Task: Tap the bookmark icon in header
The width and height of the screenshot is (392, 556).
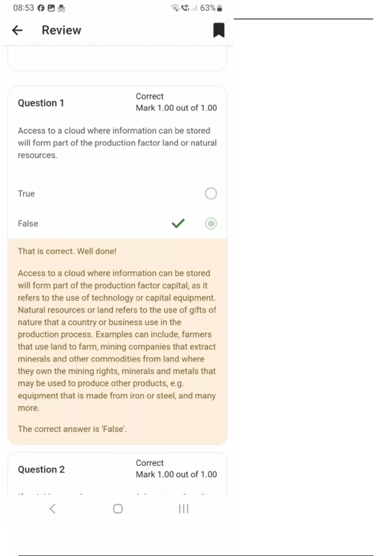Action: pos(219,30)
